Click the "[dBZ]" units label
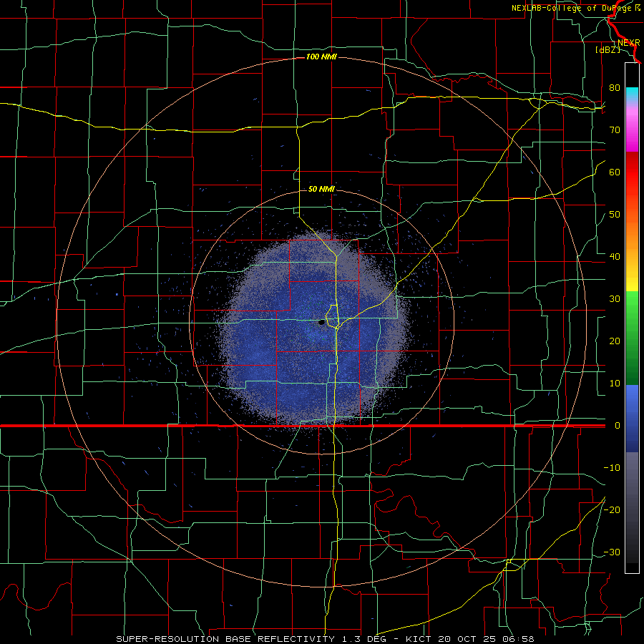The height and width of the screenshot is (644, 644). click(608, 49)
